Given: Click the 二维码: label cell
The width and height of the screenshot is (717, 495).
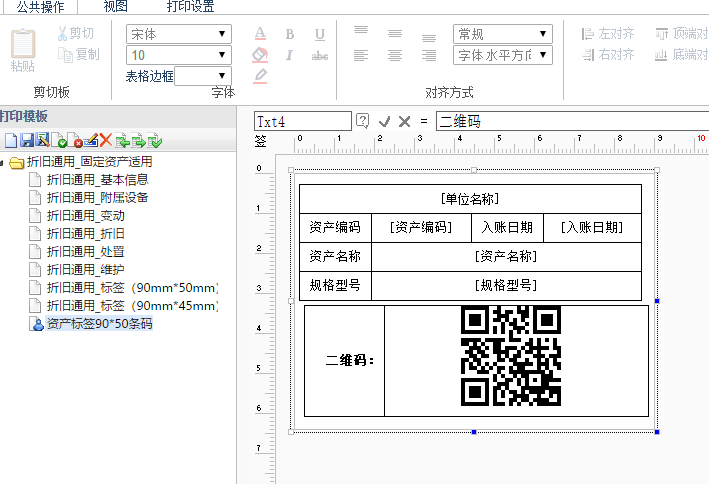Looking at the screenshot, I should [x=344, y=361].
